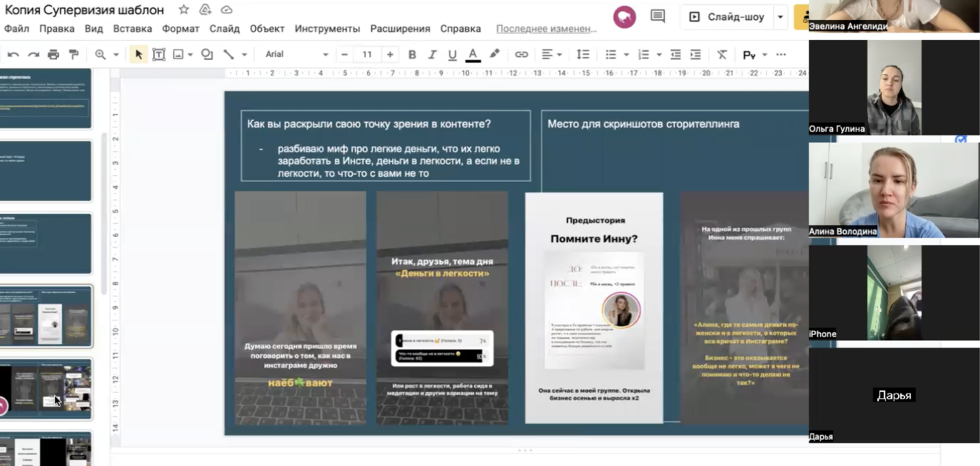
Task: Start the Слайд-шоу presentation
Action: tap(727, 17)
